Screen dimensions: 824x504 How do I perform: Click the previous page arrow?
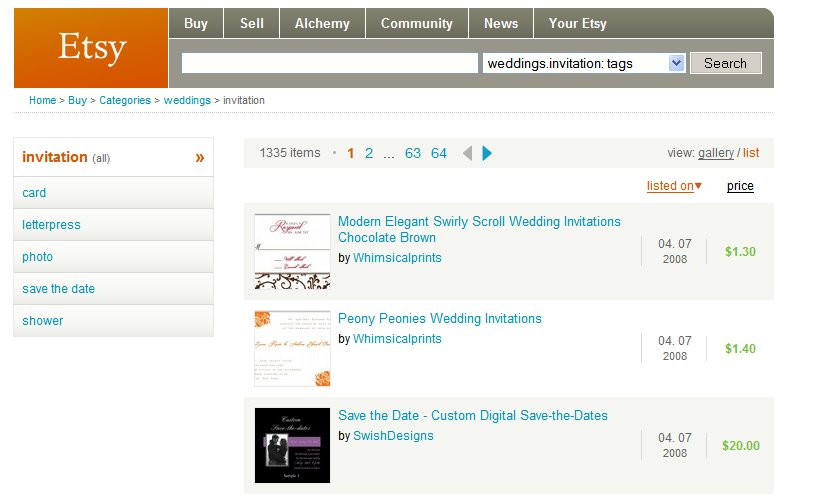pos(467,153)
